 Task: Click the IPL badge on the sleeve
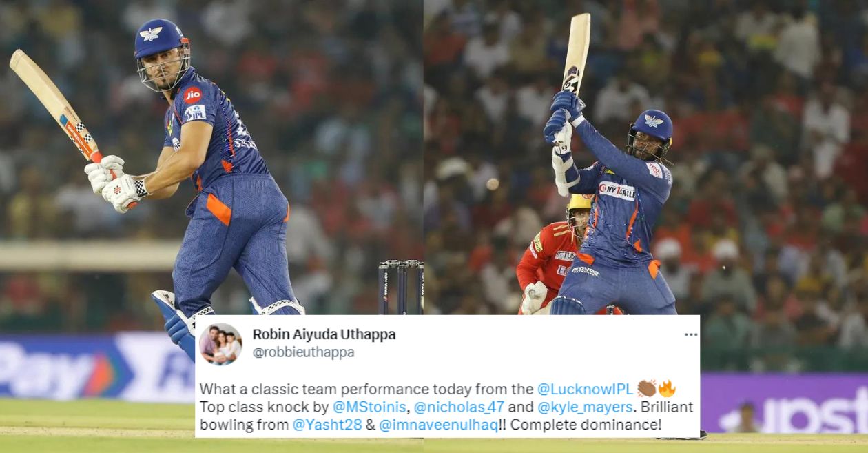[x=196, y=112]
